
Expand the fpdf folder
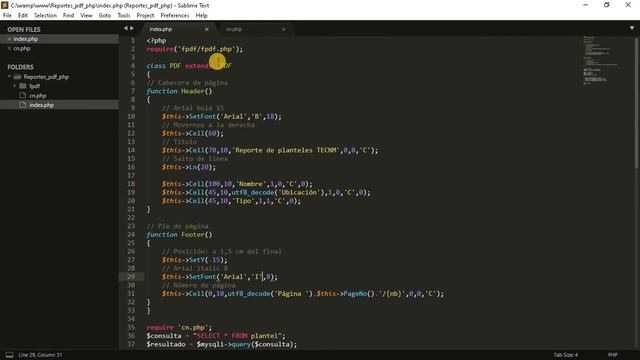pyautogui.click(x=15, y=86)
